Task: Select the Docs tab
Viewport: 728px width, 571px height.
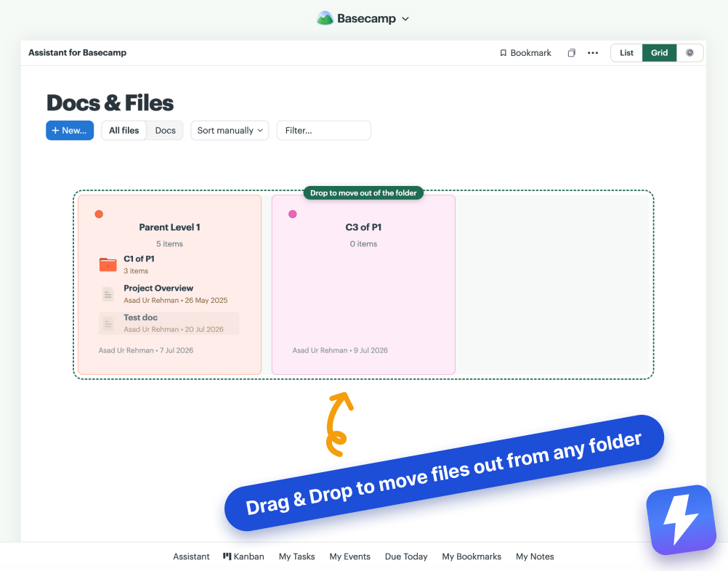Action: pyautogui.click(x=165, y=131)
